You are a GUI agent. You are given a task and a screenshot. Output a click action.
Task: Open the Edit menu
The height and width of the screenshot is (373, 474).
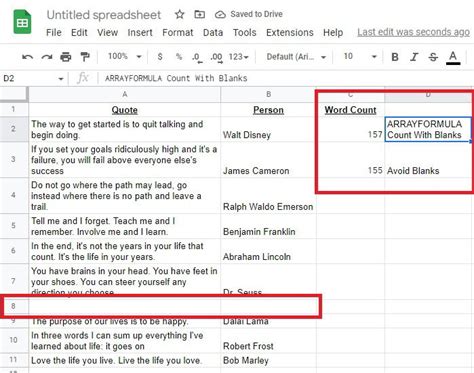coord(79,33)
